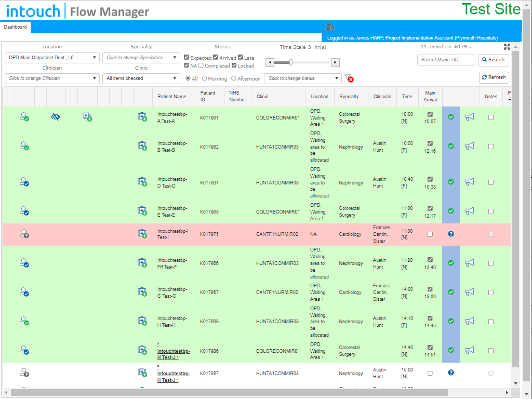
Task: Open the Clinician dropdown
Action: (52, 78)
